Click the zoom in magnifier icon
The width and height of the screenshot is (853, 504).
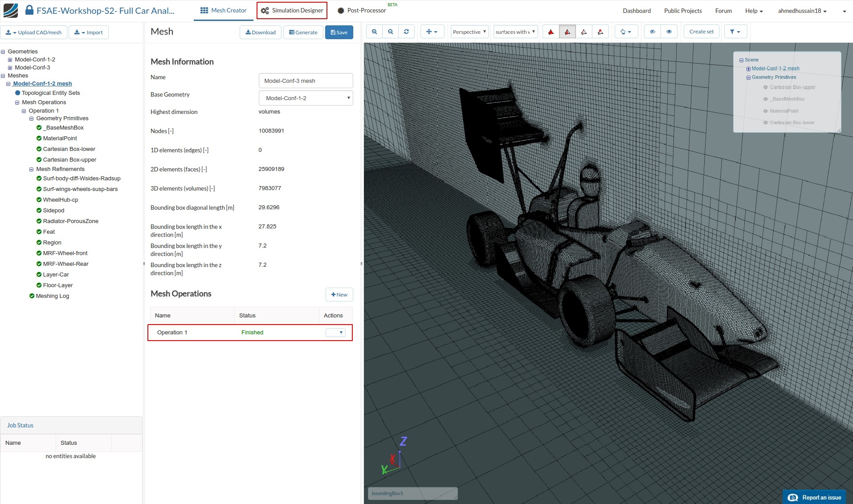click(374, 32)
